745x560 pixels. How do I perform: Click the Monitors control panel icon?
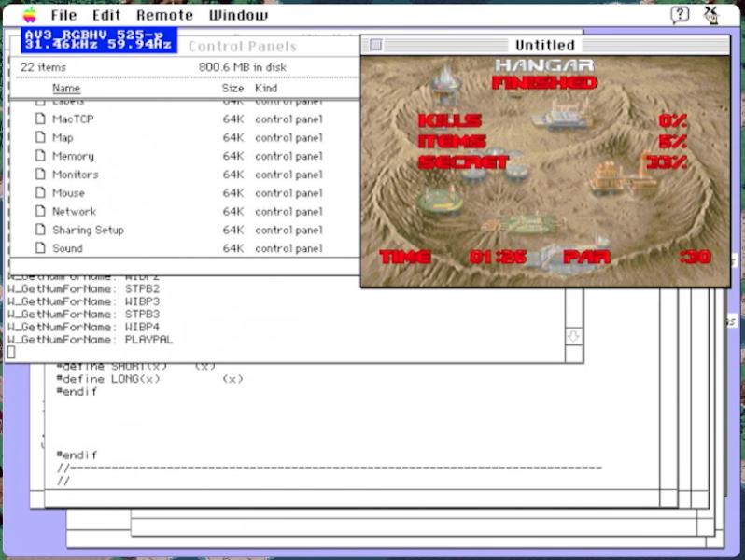tap(40, 175)
